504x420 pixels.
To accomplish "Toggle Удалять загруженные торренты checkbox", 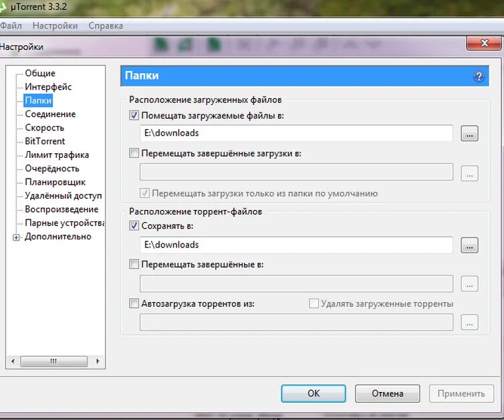I will pos(313,303).
